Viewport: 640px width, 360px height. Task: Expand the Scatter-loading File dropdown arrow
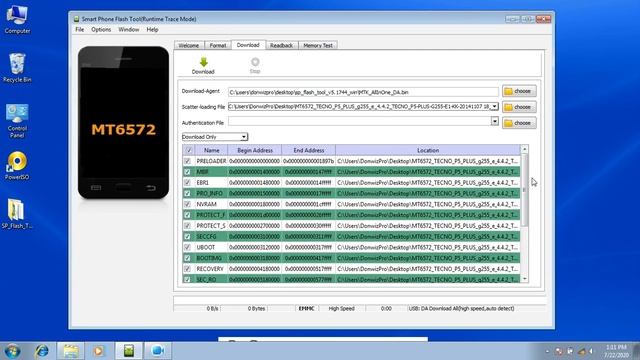494,107
